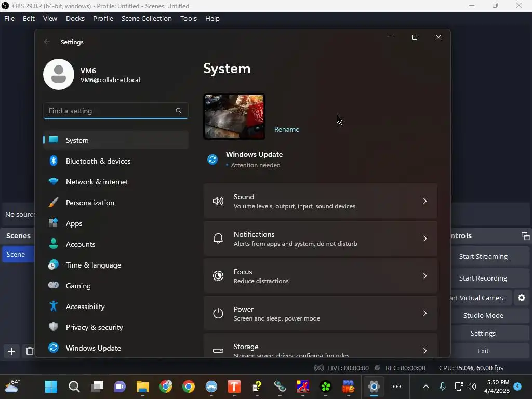Viewport: 532px width, 399px height.
Task: Open OBS Tools menu
Action: [188, 18]
